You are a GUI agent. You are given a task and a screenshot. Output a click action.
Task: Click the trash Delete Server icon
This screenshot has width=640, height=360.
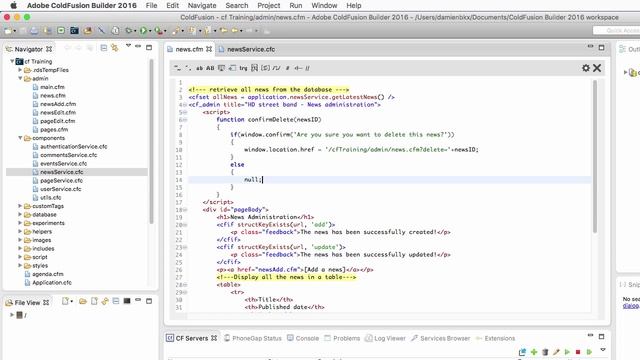[545, 352]
